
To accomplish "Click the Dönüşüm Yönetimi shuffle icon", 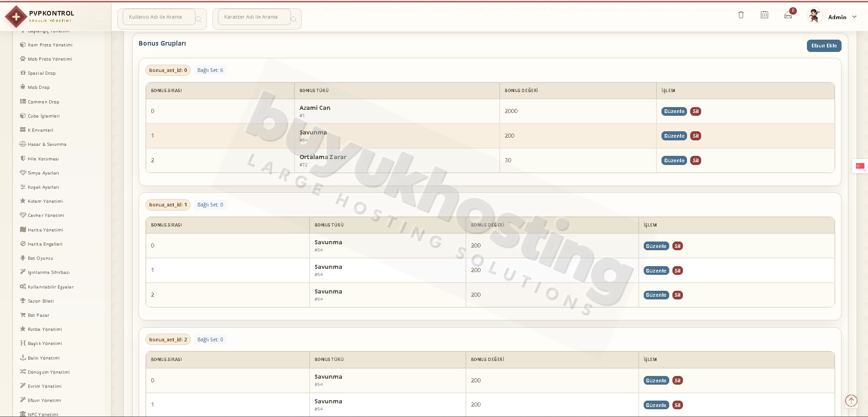I will click(23, 372).
